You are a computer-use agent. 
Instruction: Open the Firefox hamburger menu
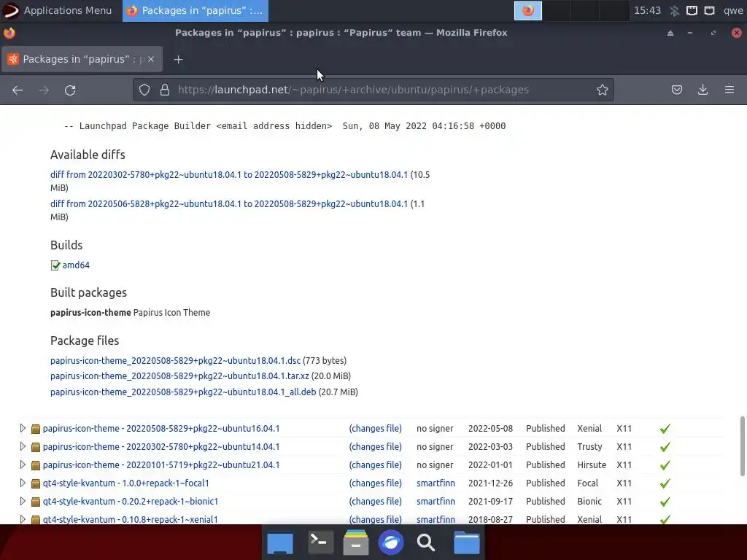(729, 90)
